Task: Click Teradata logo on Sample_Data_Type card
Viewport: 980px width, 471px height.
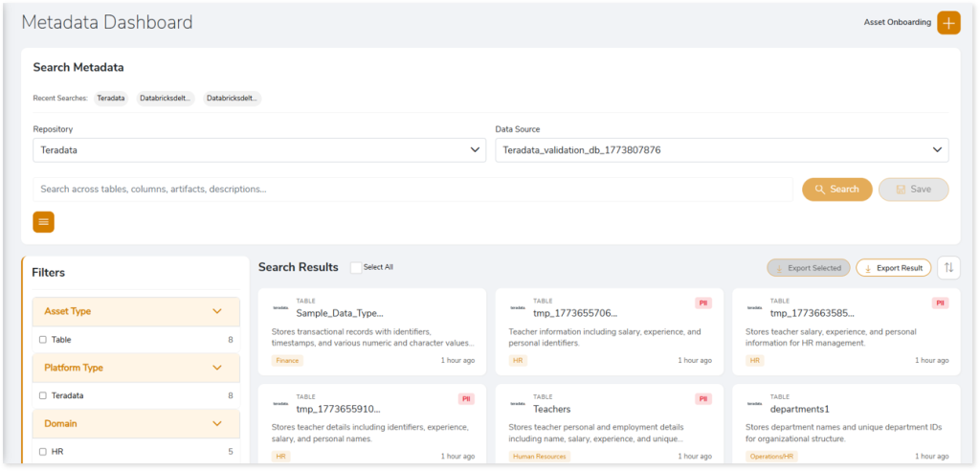Action: (x=280, y=308)
